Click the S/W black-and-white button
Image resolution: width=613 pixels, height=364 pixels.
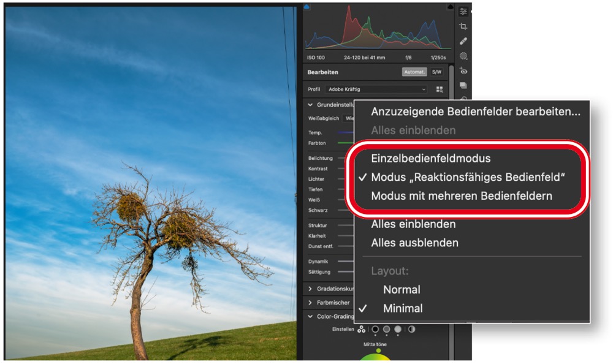(x=436, y=72)
